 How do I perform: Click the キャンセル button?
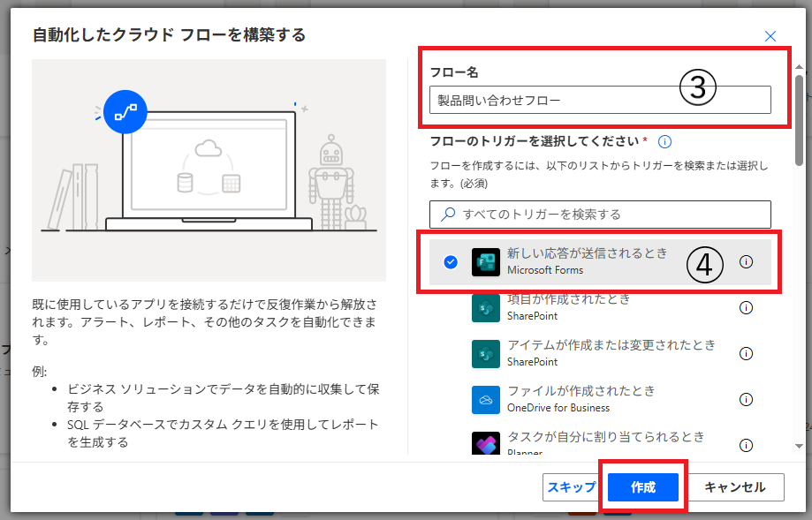732,487
